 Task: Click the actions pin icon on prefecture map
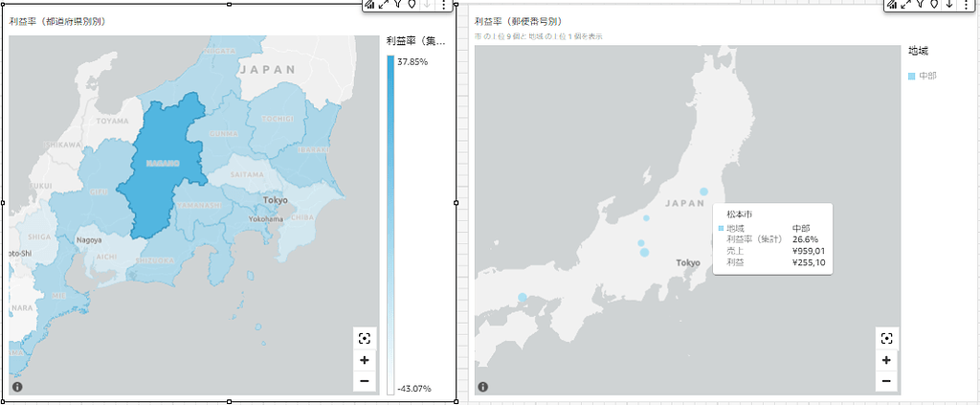412,4
